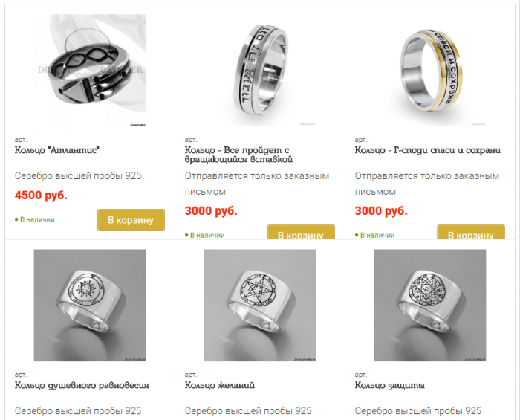Open Кольцо - Г-споди спаси и сохрани link
This screenshot has height=420, width=520.
point(428,150)
